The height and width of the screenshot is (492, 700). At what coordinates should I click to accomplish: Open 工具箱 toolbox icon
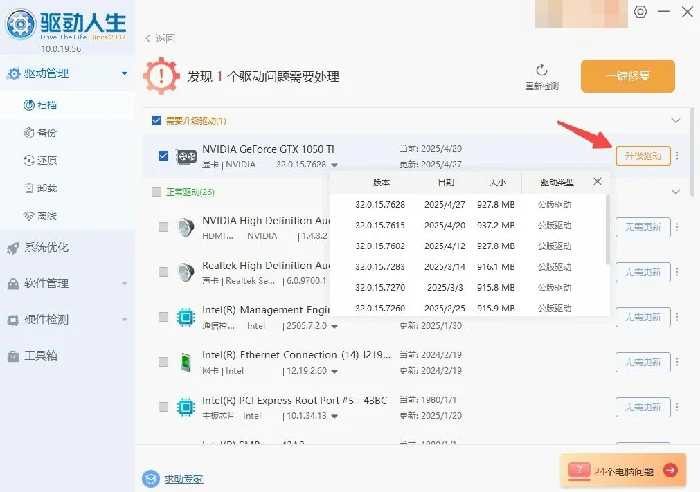(13, 356)
